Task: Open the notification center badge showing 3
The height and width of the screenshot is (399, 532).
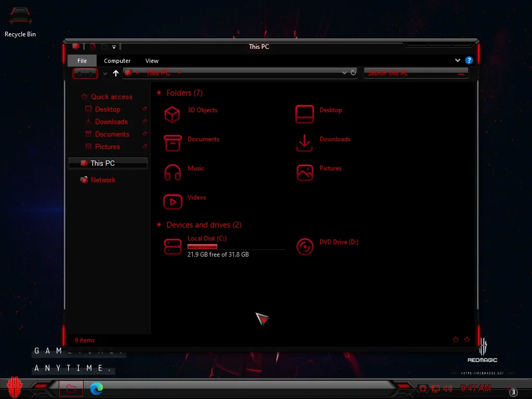Action: pyautogui.click(x=513, y=392)
